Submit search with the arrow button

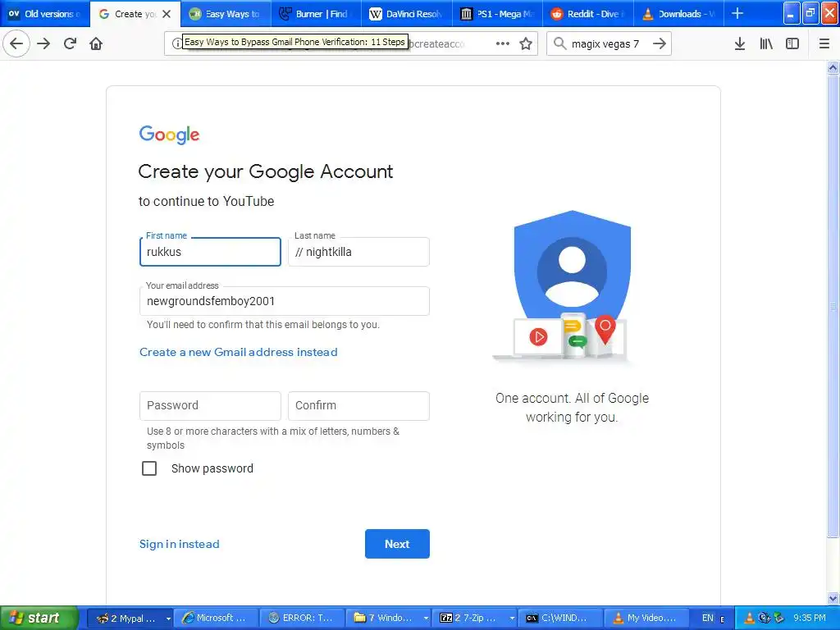[660, 43]
